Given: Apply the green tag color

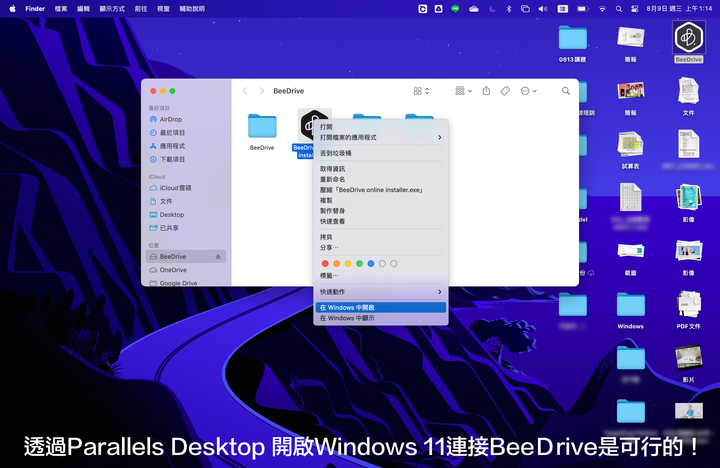Looking at the screenshot, I should click(x=360, y=264).
